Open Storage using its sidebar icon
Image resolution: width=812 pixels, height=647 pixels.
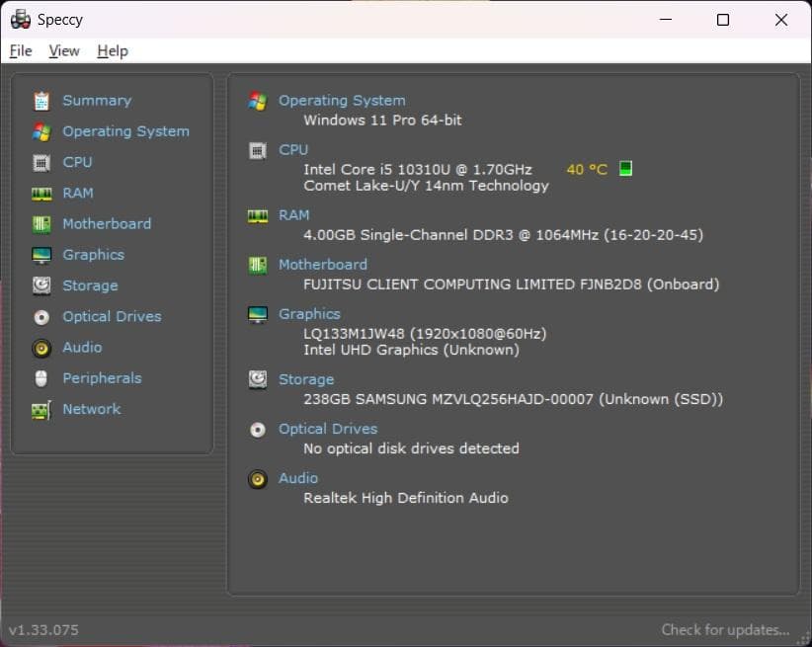(x=41, y=284)
